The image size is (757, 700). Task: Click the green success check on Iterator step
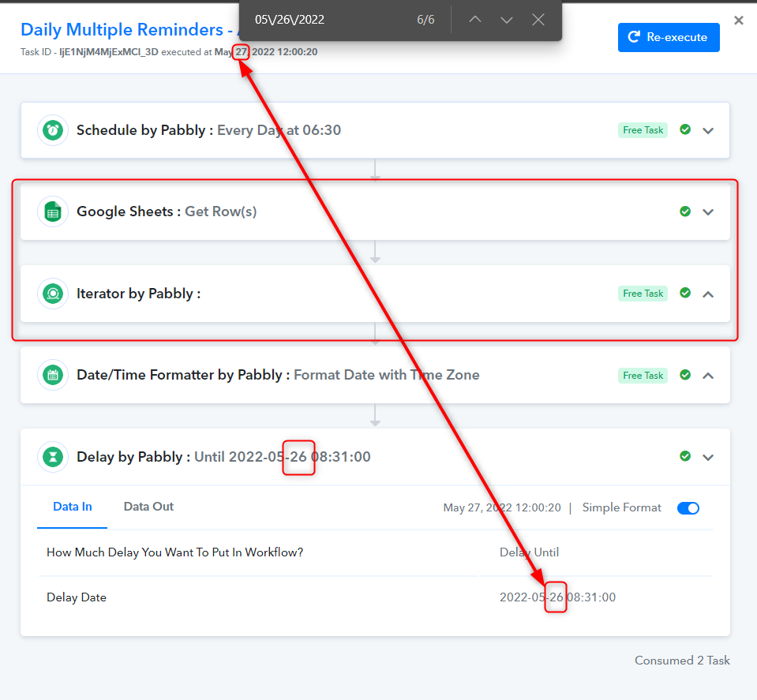685,293
